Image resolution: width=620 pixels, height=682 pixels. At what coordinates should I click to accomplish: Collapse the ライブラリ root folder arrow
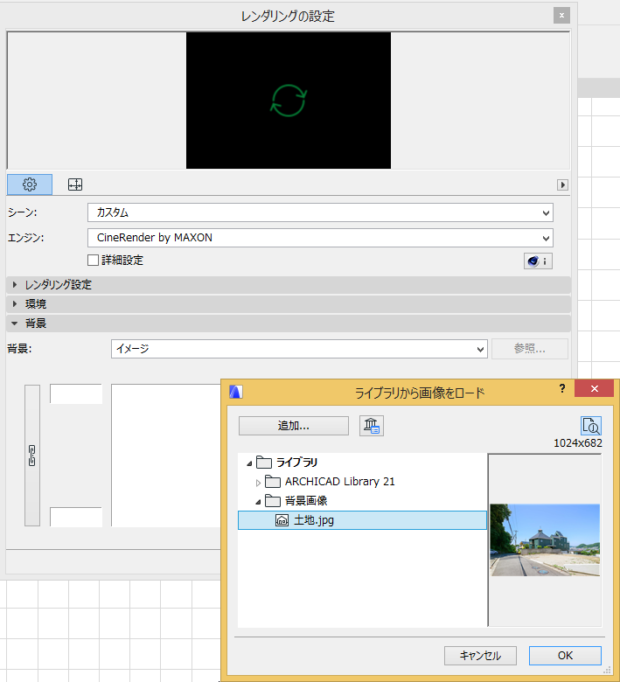pyautogui.click(x=249, y=463)
